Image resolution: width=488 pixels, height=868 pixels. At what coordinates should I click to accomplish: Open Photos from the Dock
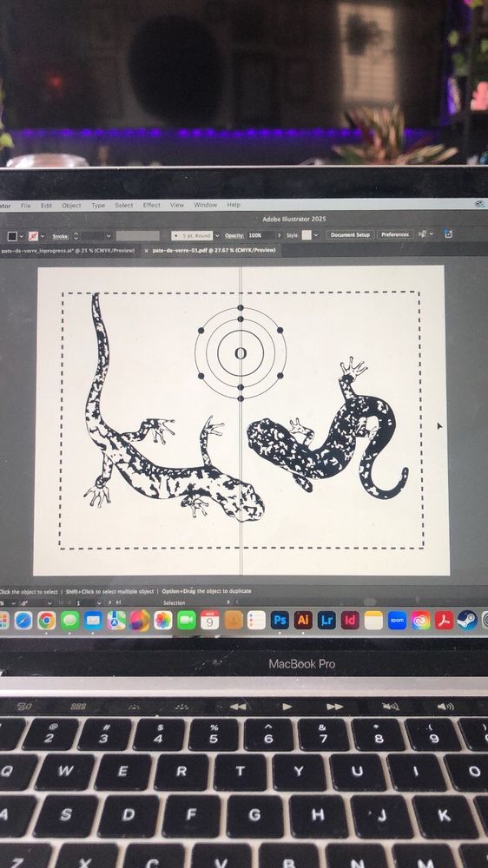point(163,621)
